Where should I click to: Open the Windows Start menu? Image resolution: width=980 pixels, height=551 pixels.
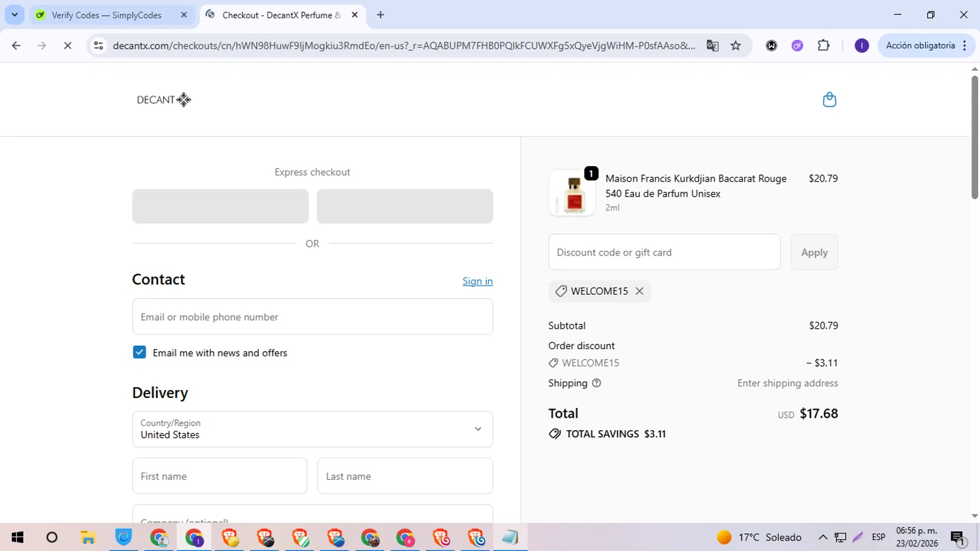click(x=18, y=537)
